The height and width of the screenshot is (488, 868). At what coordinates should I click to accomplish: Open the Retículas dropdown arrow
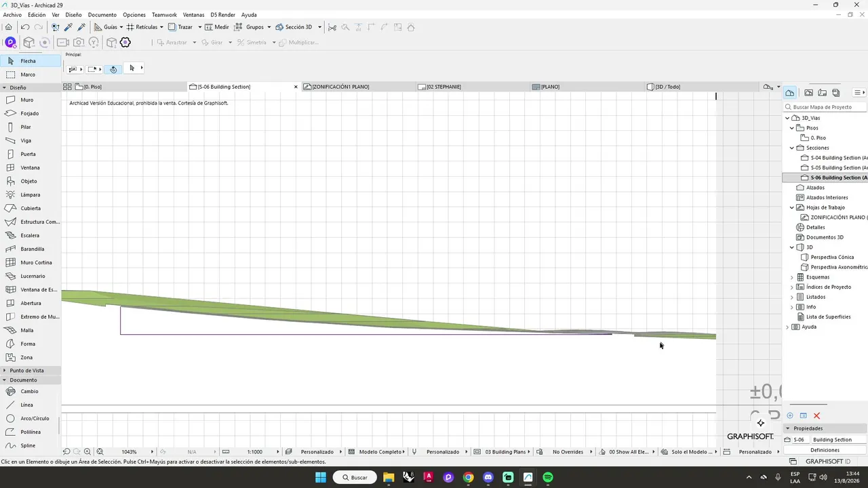pos(161,27)
